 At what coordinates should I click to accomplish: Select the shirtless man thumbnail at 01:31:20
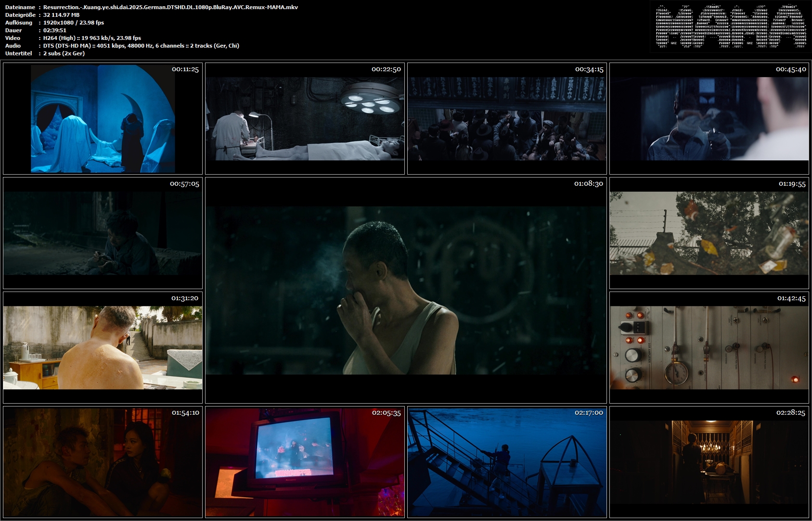pyautogui.click(x=103, y=347)
